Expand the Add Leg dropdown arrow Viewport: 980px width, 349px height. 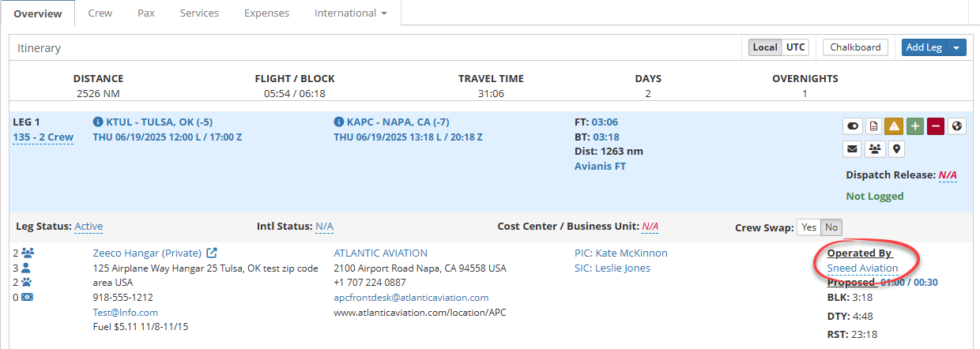pyautogui.click(x=957, y=47)
